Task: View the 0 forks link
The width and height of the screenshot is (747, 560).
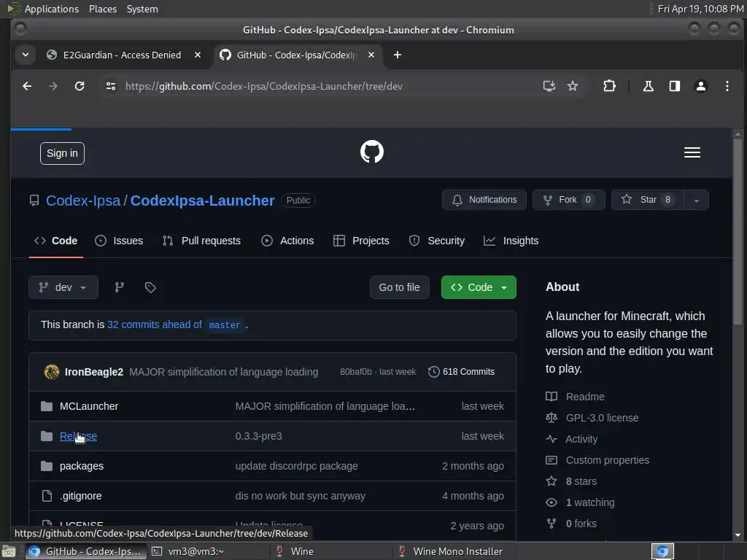Action: [571, 524]
